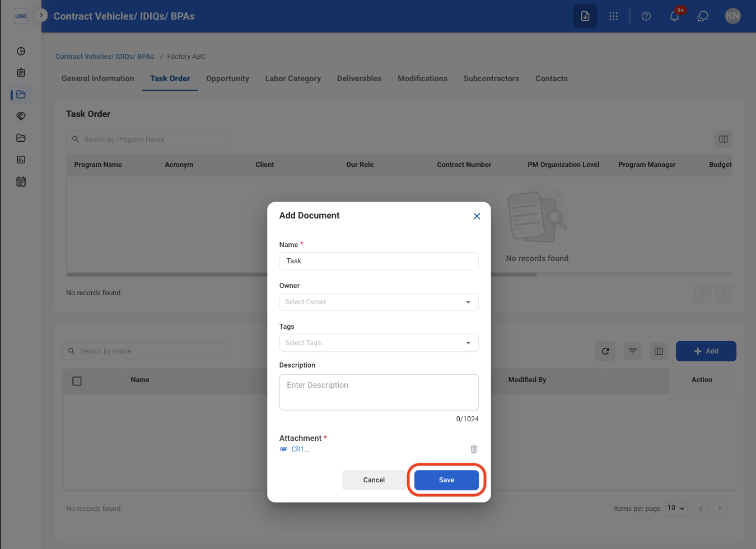Switch to the Deliverables tab
Image resolution: width=756 pixels, height=549 pixels.
click(x=359, y=78)
